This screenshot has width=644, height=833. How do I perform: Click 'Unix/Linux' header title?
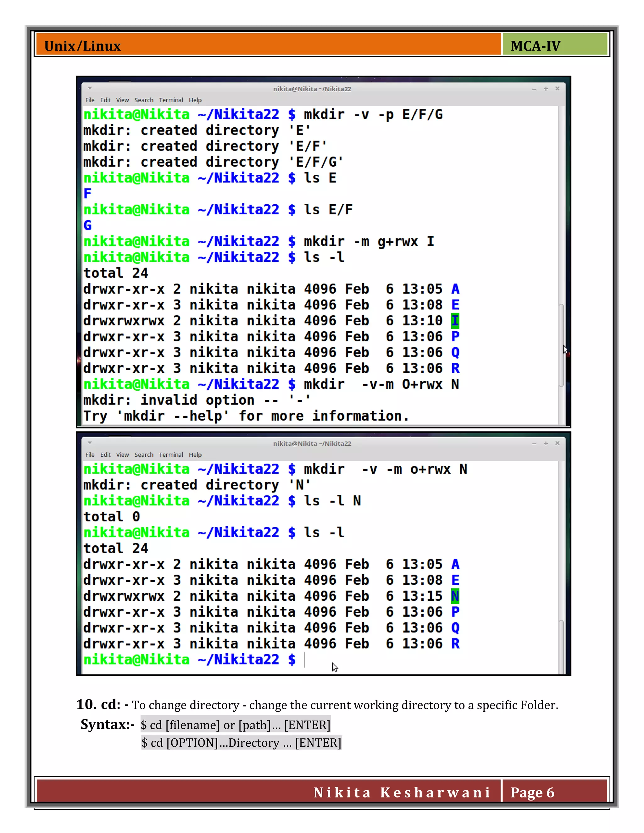[x=82, y=46]
